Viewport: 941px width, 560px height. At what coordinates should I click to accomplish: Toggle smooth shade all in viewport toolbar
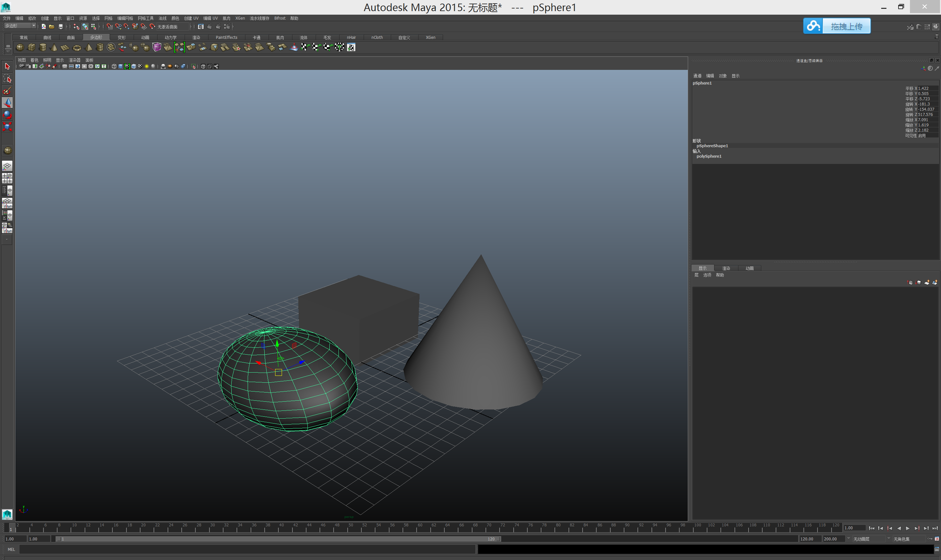(121, 66)
